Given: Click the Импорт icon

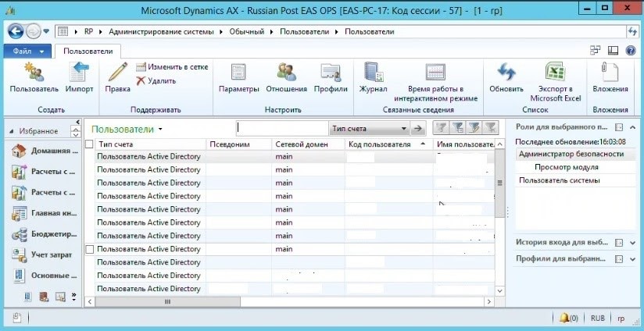Looking at the screenshot, I should click(79, 77).
